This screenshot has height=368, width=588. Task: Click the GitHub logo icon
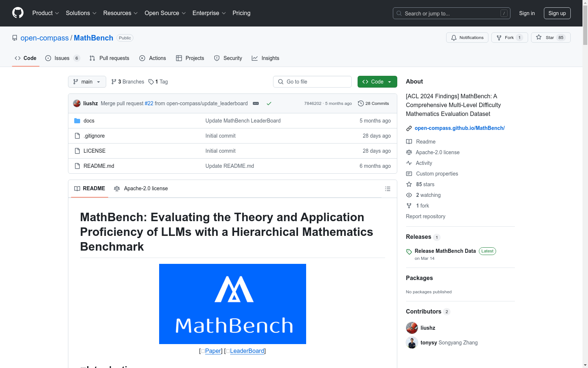(18, 13)
